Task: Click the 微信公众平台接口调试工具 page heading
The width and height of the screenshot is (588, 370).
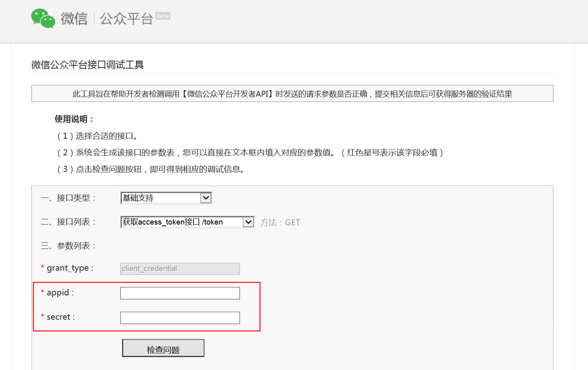Action: point(87,65)
